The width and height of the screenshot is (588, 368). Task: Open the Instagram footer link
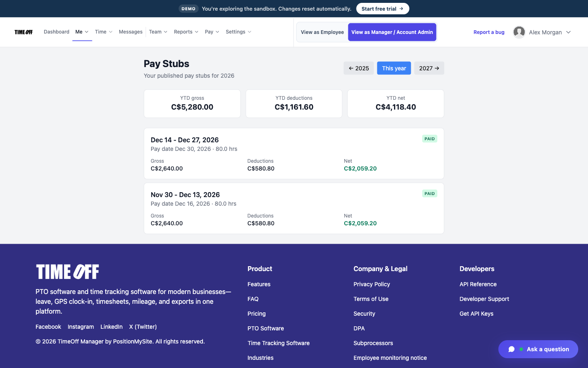(81, 327)
